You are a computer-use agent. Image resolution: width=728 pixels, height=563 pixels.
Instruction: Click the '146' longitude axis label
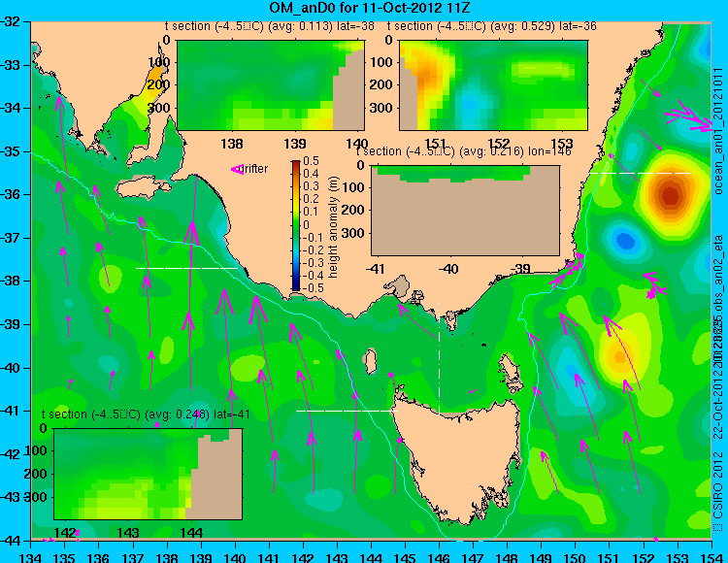439,557
